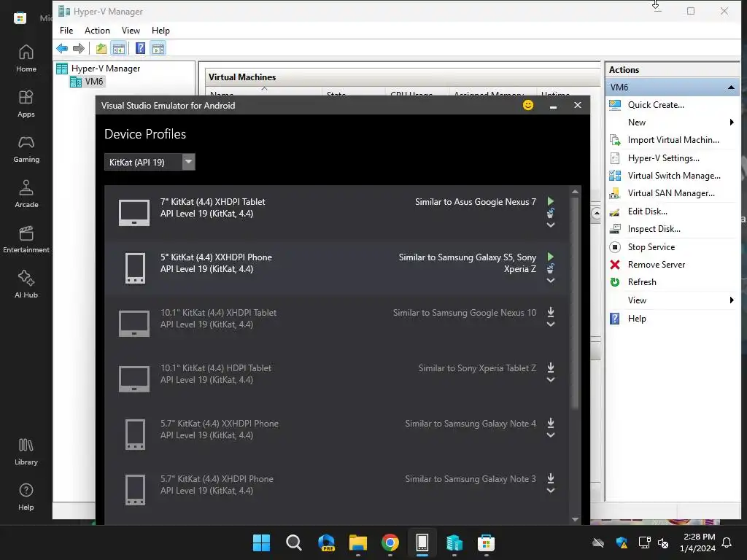Open Google Chrome from taskbar
The height and width of the screenshot is (560, 747).
390,542
